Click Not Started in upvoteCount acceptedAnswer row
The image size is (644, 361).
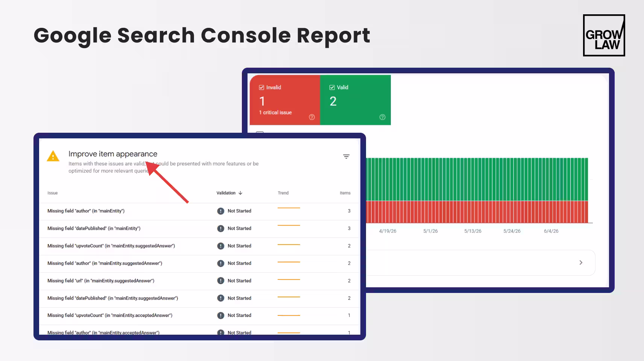tap(239, 315)
